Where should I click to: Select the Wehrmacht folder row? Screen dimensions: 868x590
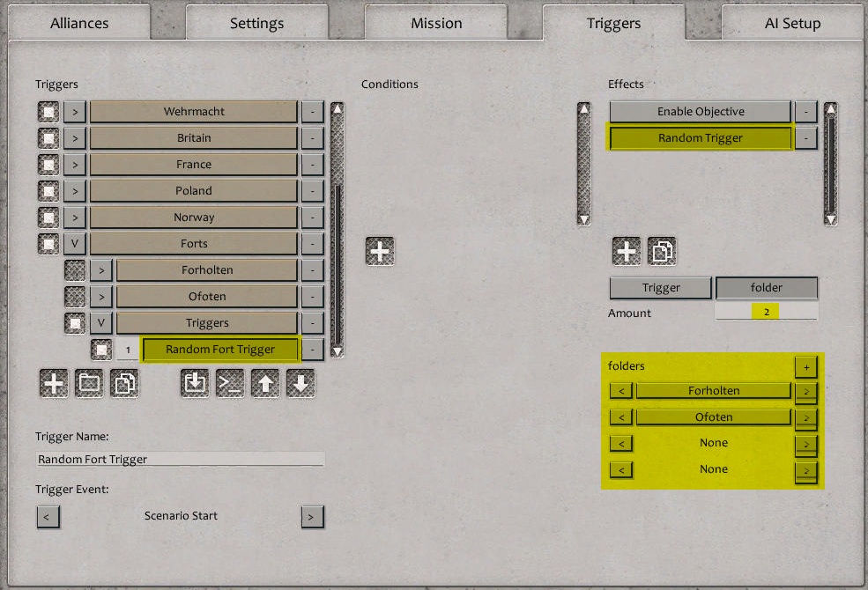tap(194, 112)
